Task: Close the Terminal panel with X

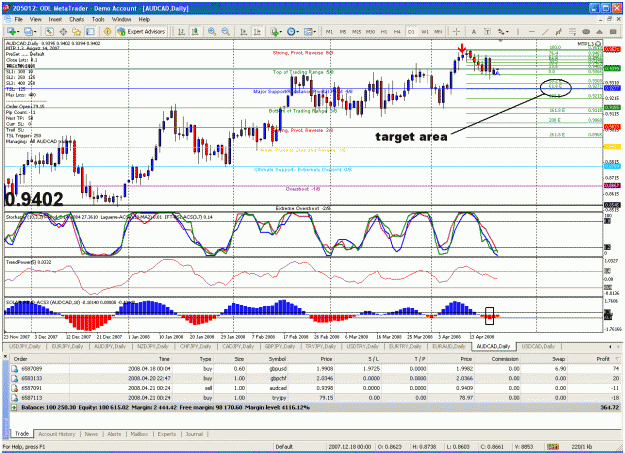Action: click(5, 355)
